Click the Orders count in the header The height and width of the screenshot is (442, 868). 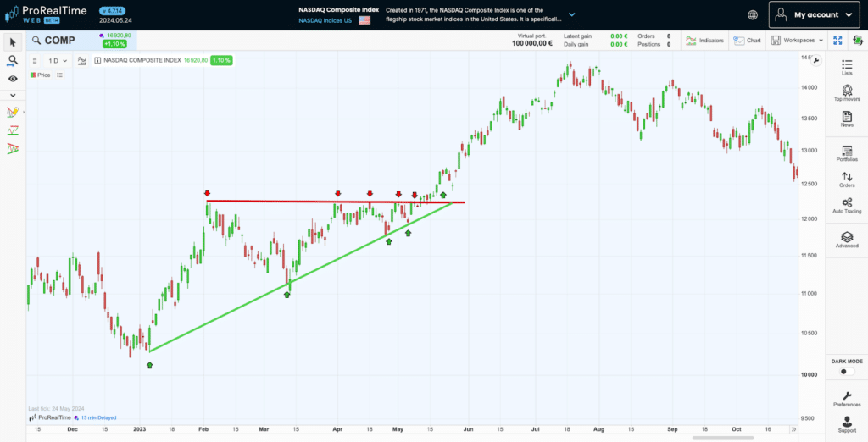click(669, 36)
